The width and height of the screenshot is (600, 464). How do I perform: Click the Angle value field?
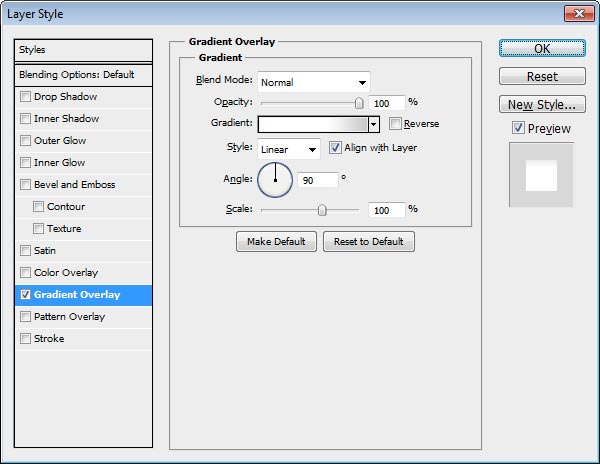[x=318, y=180]
